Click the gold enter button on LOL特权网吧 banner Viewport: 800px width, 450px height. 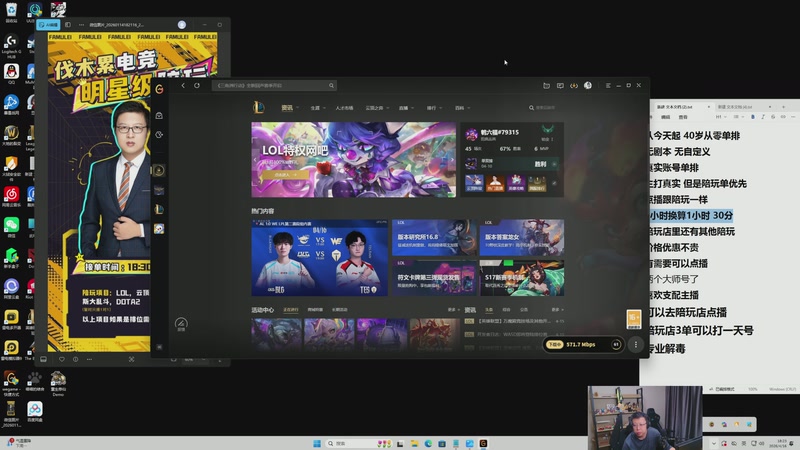pos(285,174)
